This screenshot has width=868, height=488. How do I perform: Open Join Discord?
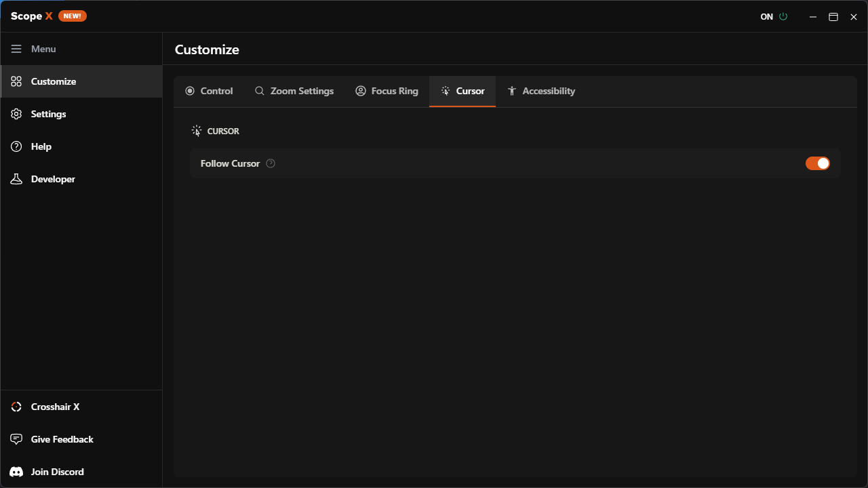[58, 471]
